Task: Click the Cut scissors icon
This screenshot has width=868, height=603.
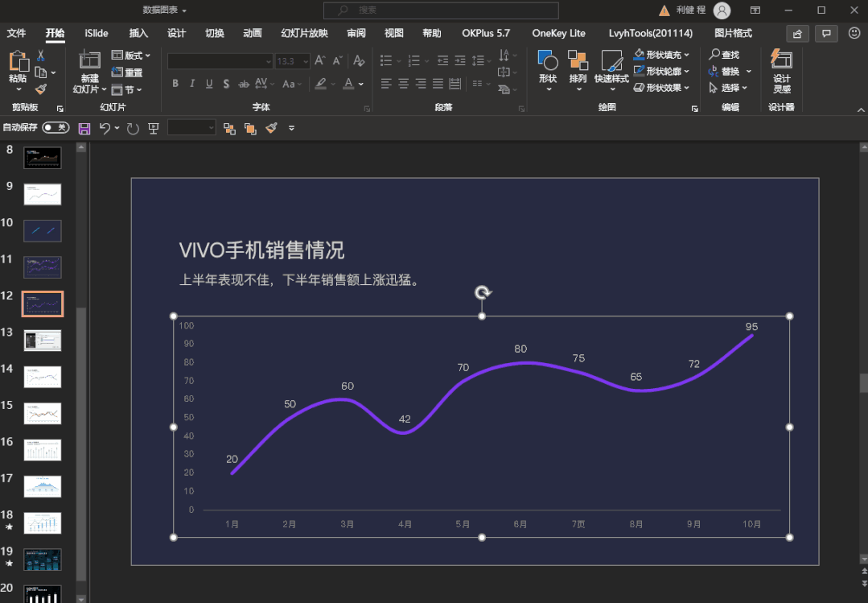Action: [x=40, y=56]
